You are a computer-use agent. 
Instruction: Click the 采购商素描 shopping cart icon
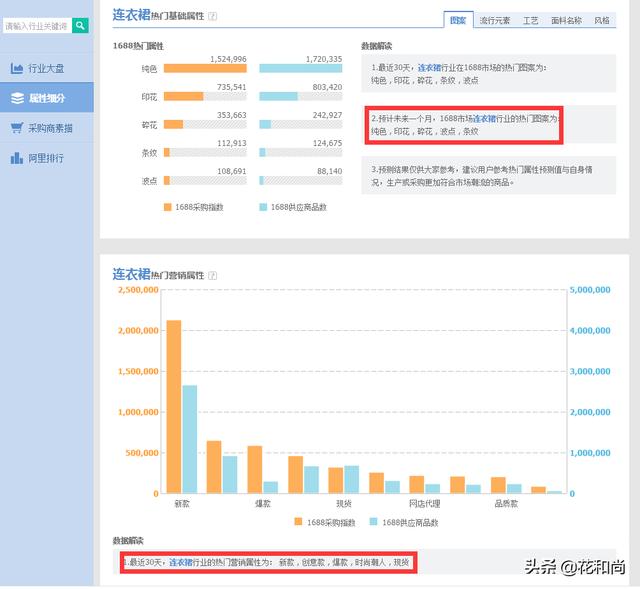tap(17, 128)
